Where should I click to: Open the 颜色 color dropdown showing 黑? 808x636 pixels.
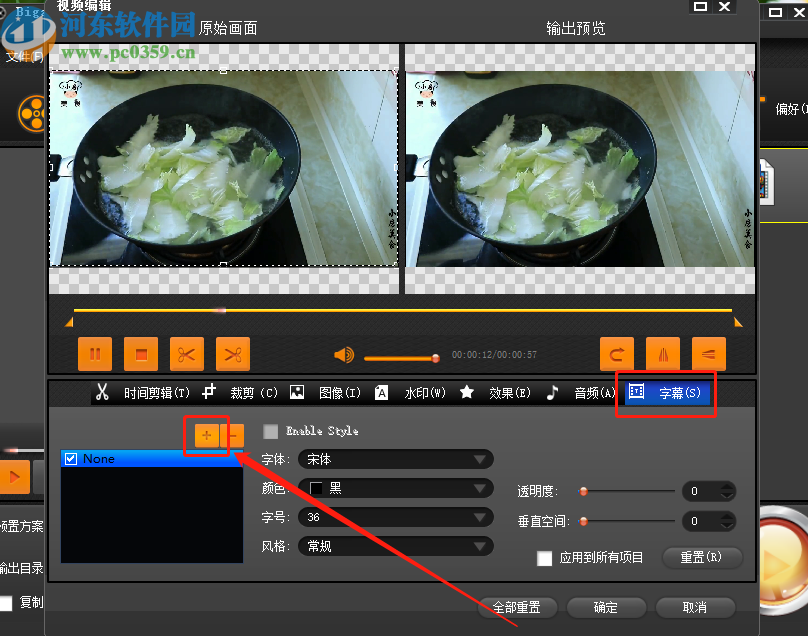(395, 488)
